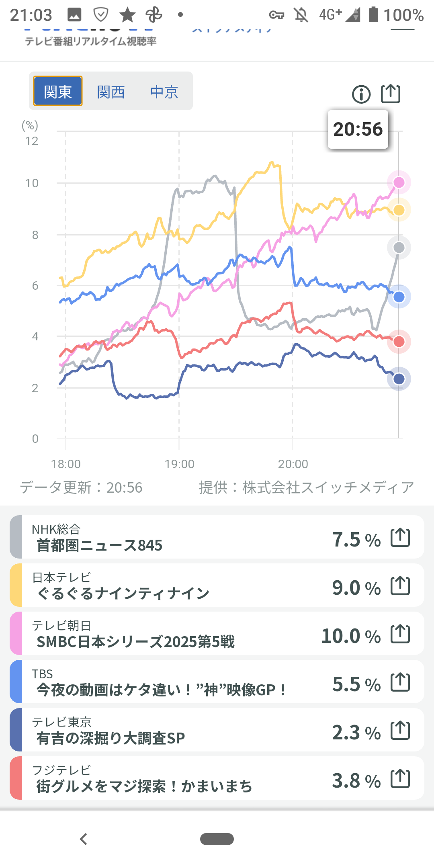Tap the Android back navigation arrow

[83, 839]
